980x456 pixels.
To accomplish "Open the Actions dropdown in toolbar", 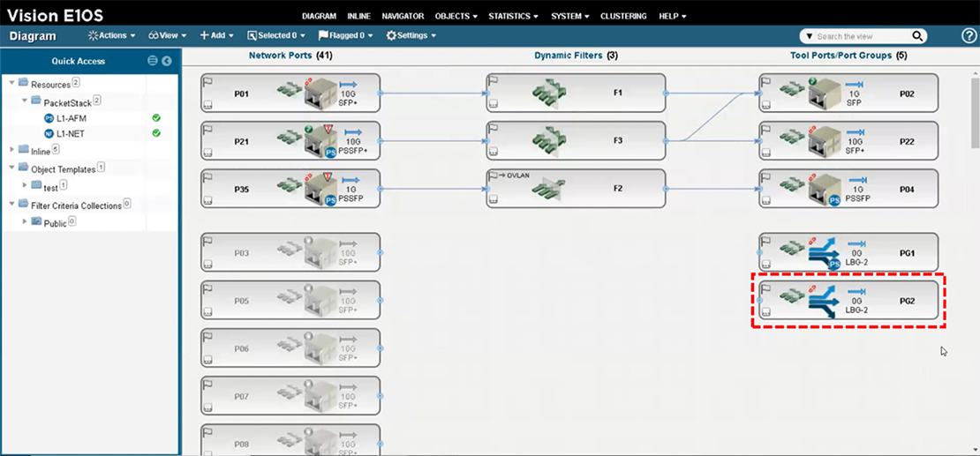I will coord(111,36).
